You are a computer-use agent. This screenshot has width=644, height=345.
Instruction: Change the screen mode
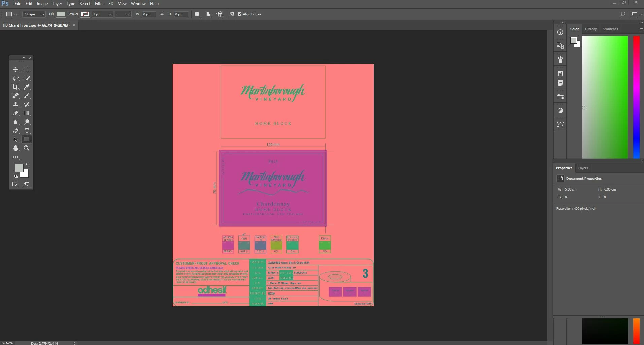[x=27, y=184]
